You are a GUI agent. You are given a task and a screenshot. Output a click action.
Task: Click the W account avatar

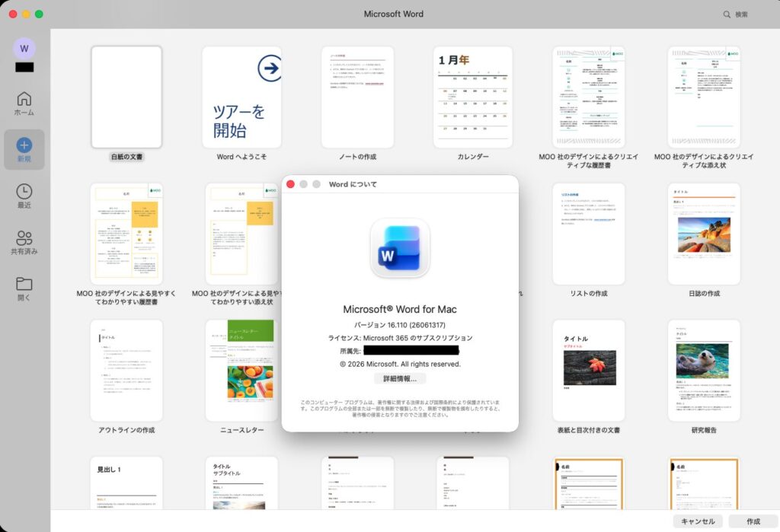pyautogui.click(x=24, y=49)
